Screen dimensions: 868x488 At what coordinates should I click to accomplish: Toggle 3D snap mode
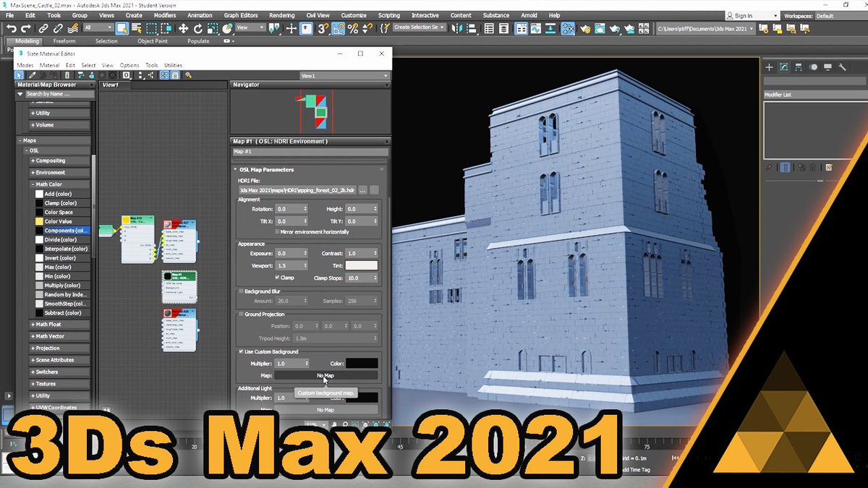click(x=323, y=29)
